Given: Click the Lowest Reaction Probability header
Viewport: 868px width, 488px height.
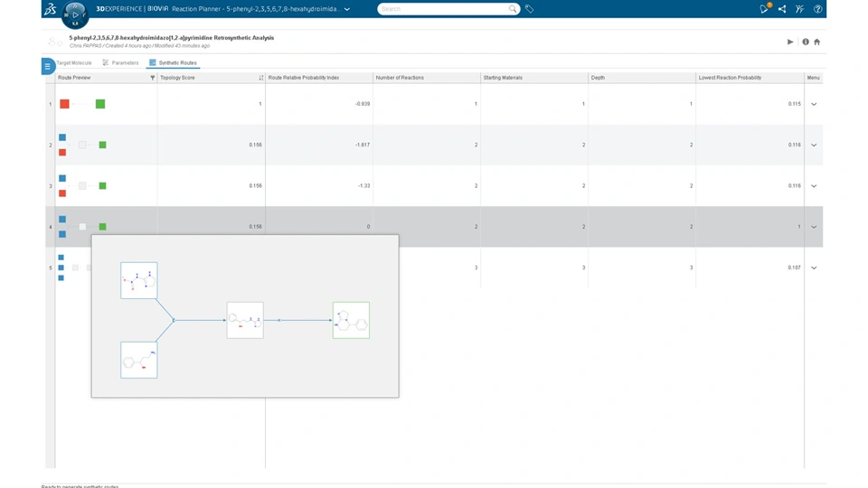Looking at the screenshot, I should tap(730, 78).
